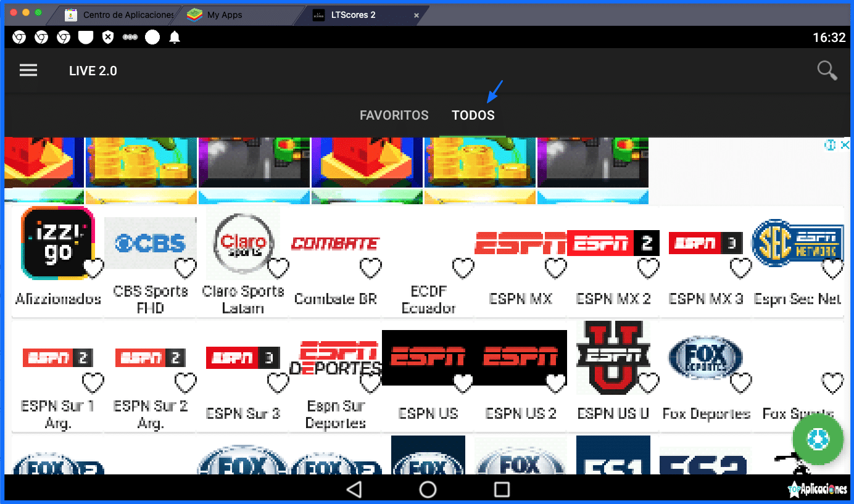The width and height of the screenshot is (854, 504).
Task: Add Fox Deportes to favorites
Action: click(740, 383)
